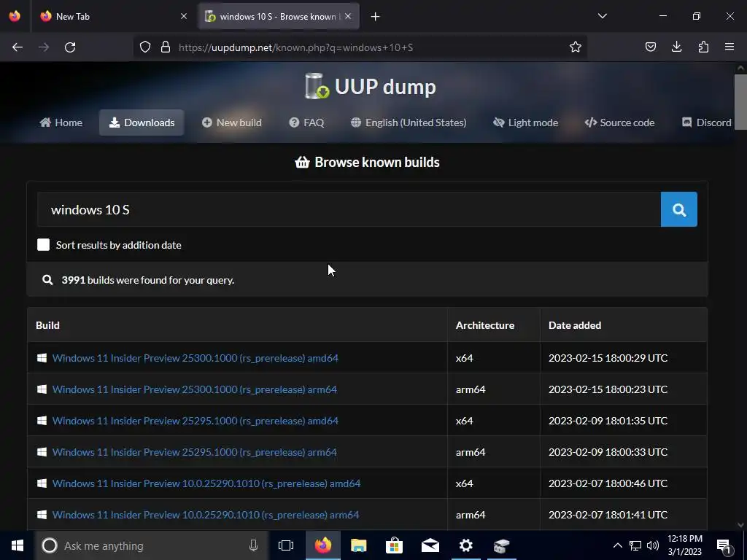Open Task View on the taskbar
The width and height of the screenshot is (747, 560).
[x=286, y=545]
